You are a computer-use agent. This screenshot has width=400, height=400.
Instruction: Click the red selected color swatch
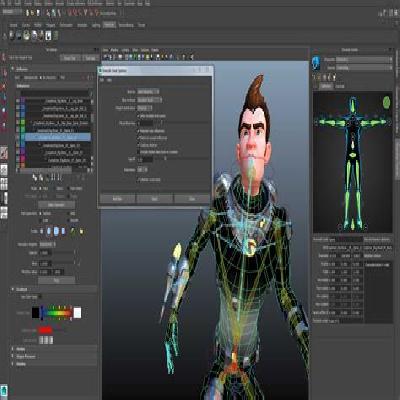tap(45, 330)
